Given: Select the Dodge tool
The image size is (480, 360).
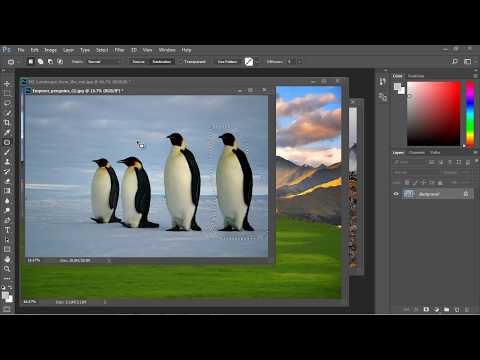Looking at the screenshot, I should [7, 210].
